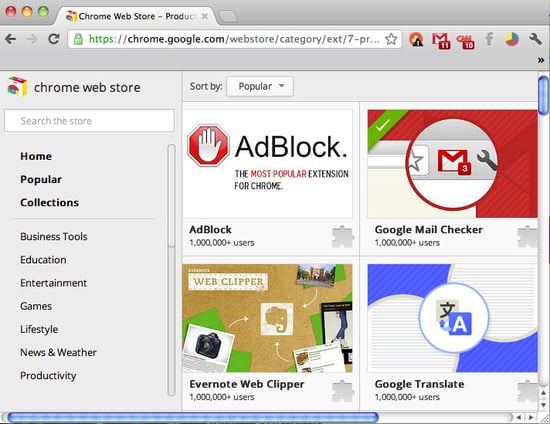Click the Google Mail Checker title
This screenshot has width=550, height=424.
click(x=429, y=229)
